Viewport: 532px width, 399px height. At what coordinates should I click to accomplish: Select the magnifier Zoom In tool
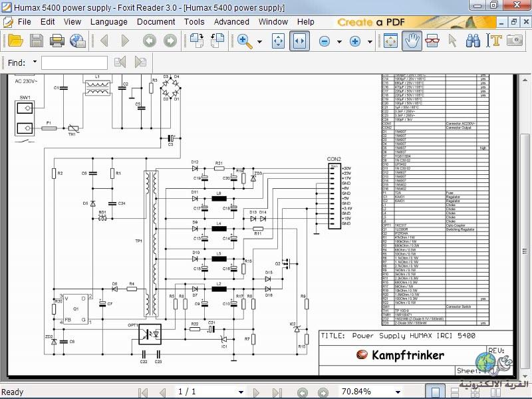(x=245, y=41)
